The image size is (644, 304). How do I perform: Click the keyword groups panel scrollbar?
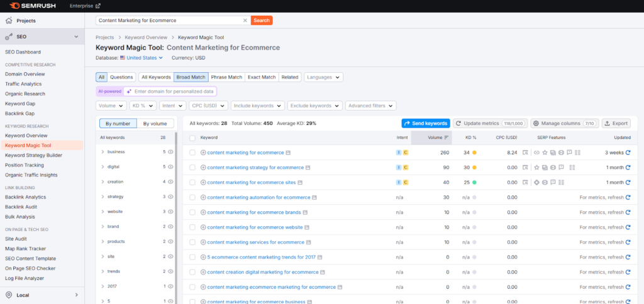pos(176,217)
